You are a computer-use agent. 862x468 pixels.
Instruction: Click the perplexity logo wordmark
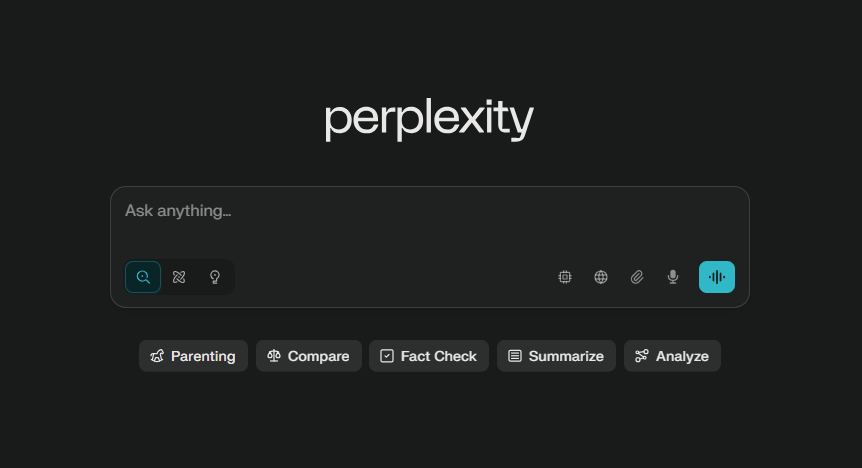pos(429,120)
